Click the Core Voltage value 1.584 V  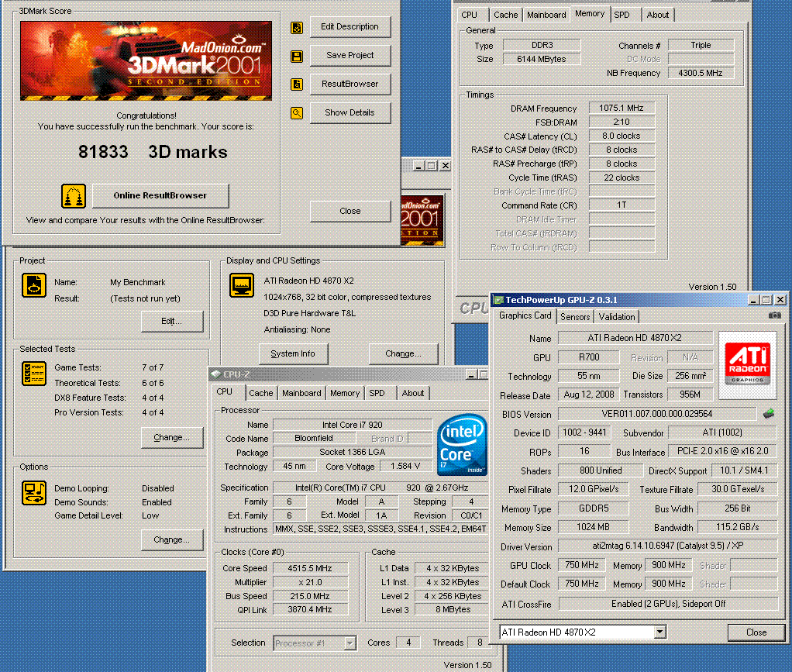click(405, 466)
